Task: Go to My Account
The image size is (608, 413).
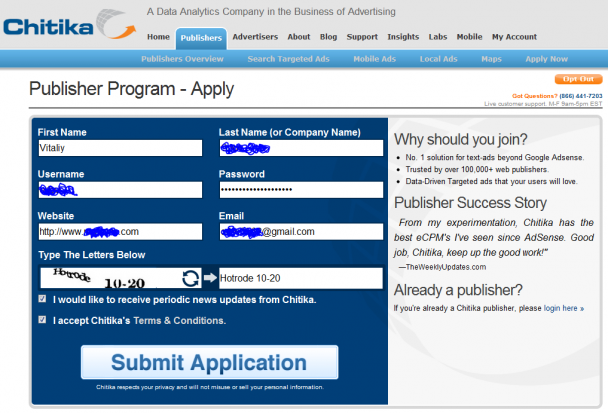Action: pyautogui.click(x=514, y=37)
